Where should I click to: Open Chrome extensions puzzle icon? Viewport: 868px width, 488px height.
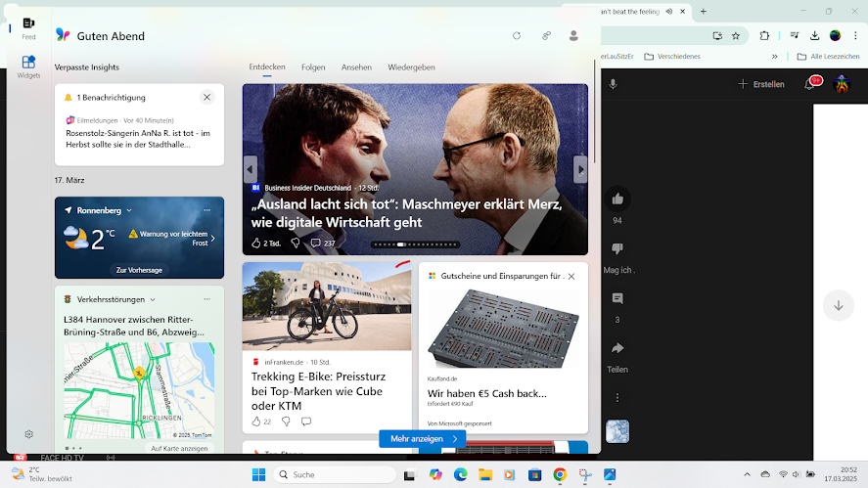[x=764, y=36]
